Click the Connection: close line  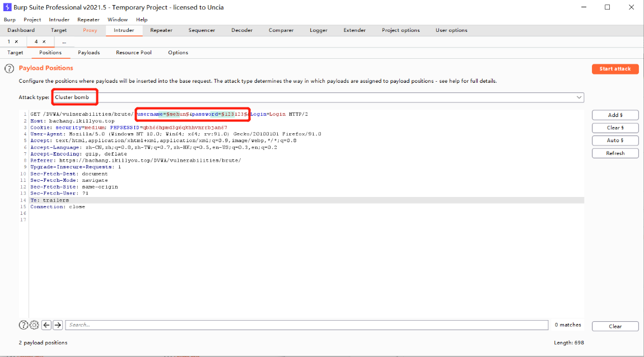(58, 207)
